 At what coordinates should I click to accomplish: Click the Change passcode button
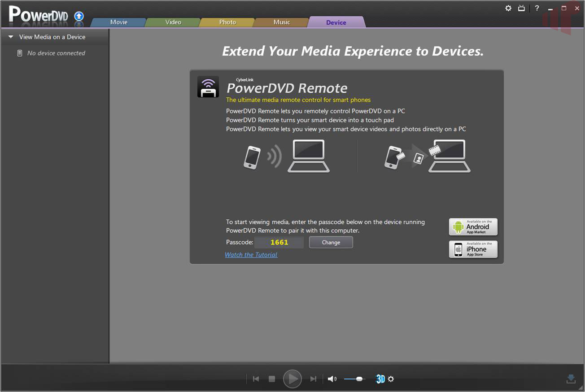(331, 242)
